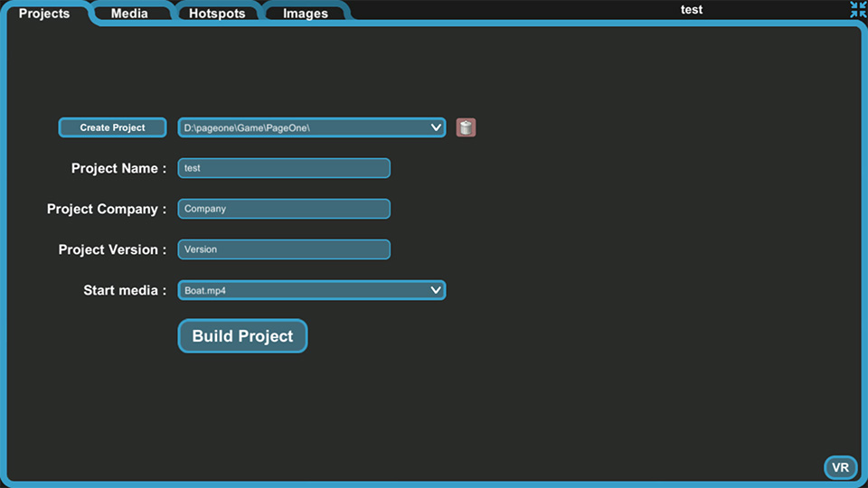Open the Hotspots tab
The width and height of the screenshot is (868, 488).
217,14
